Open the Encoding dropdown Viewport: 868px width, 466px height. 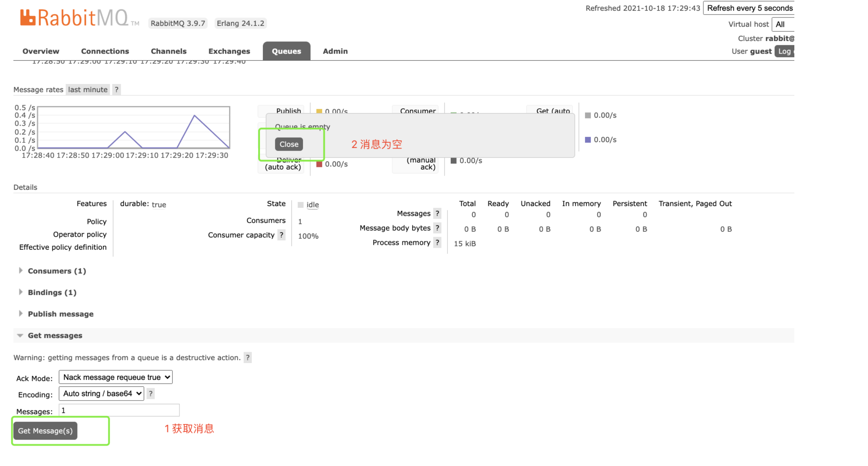point(101,394)
